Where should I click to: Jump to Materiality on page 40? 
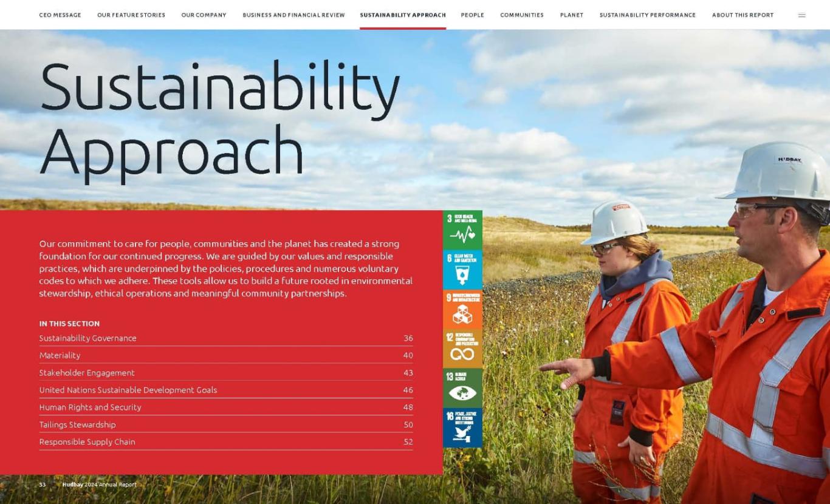(x=60, y=355)
